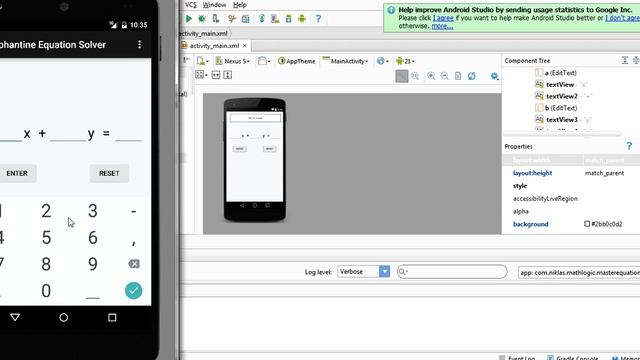Click the Zoom to Fit icon in designer
The image size is (640, 360).
tap(402, 76)
